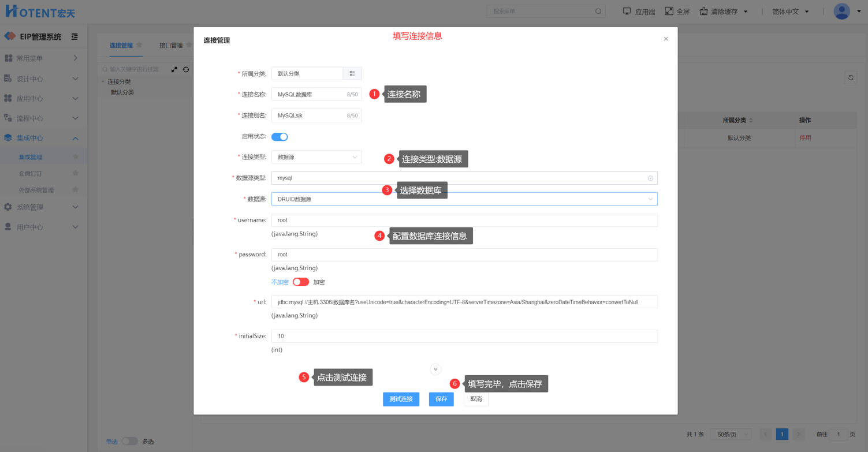Viewport: 868px width, 452px height.
Task: Clear the mysql 数据源类型 field with clear icon
Action: [x=650, y=178]
